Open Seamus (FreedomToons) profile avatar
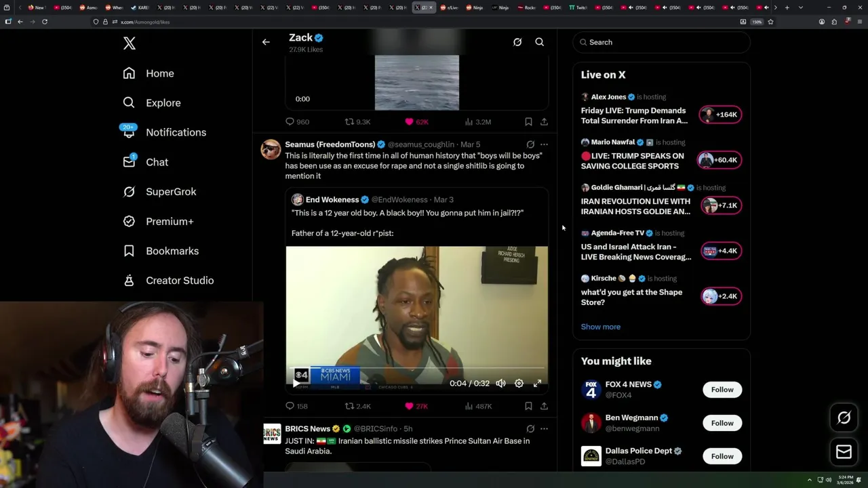Image resolution: width=868 pixels, height=488 pixels. click(x=271, y=149)
